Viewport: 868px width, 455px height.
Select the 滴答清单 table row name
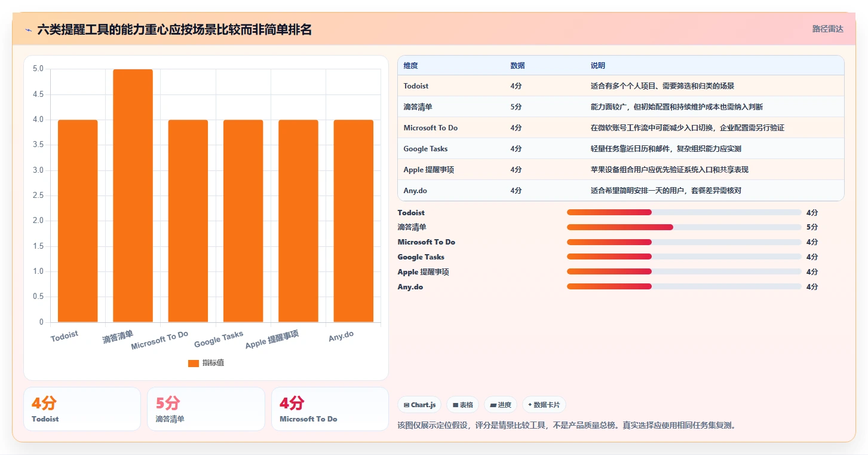(418, 107)
